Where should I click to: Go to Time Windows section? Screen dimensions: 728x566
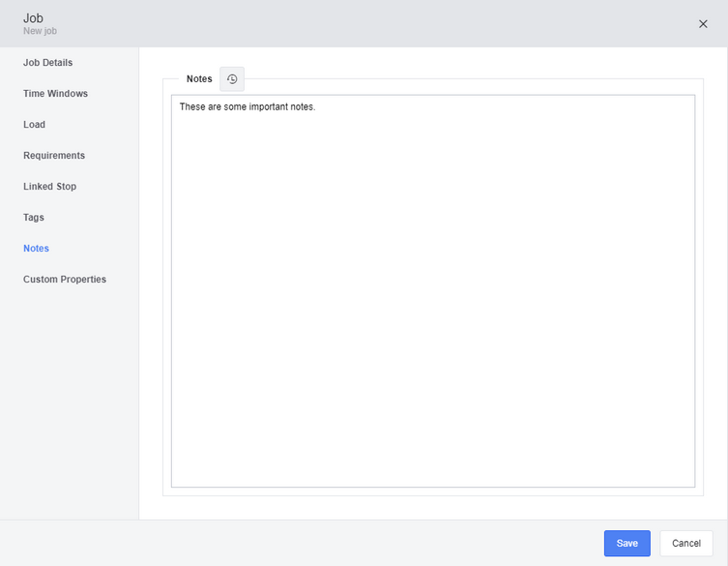(55, 94)
